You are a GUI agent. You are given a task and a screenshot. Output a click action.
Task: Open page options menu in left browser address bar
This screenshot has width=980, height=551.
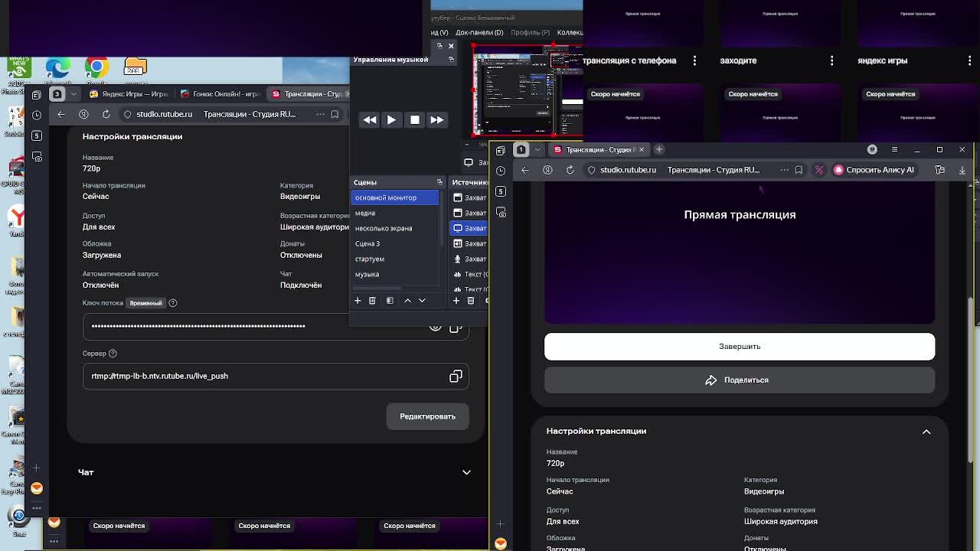[x=320, y=114]
